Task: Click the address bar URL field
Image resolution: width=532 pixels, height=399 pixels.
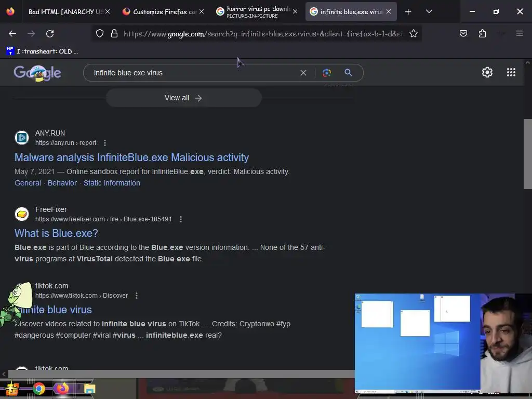Action: click(263, 34)
